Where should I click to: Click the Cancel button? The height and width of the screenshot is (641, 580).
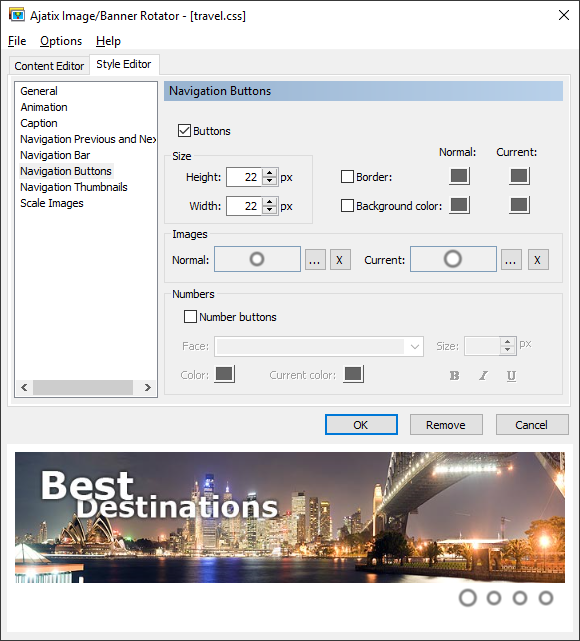[532, 425]
